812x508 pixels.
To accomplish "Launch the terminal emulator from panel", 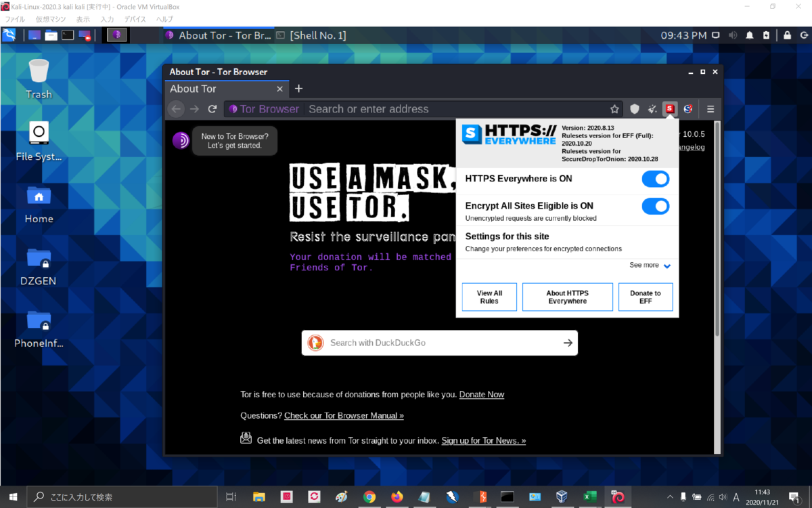I will [x=68, y=35].
